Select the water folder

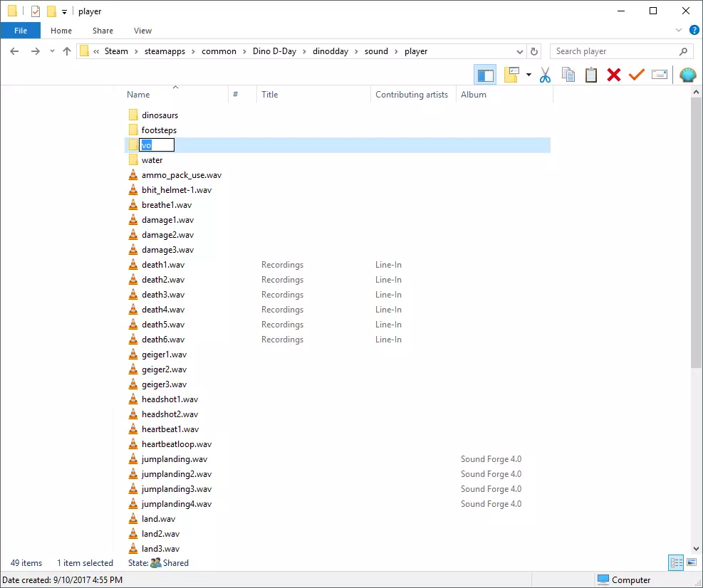152,160
